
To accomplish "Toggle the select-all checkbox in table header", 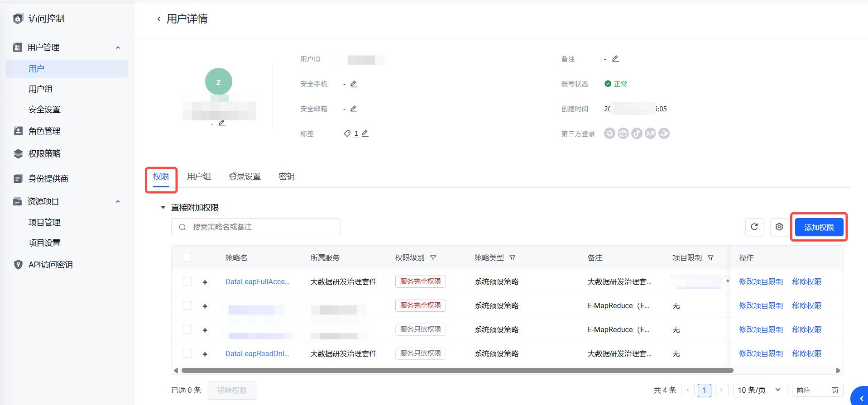I will click(187, 257).
